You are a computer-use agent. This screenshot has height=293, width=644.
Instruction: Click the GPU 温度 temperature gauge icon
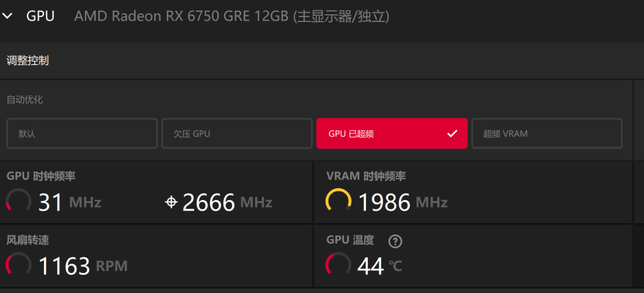click(x=338, y=265)
